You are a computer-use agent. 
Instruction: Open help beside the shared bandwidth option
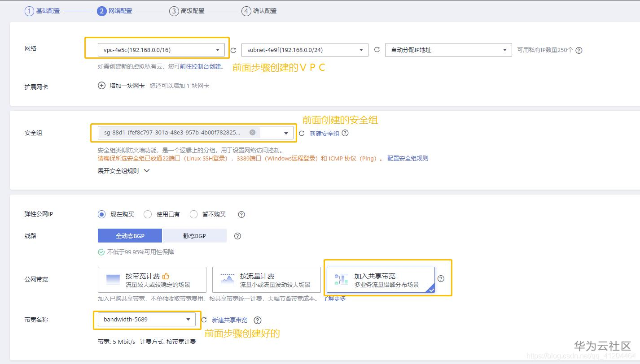[441, 278]
